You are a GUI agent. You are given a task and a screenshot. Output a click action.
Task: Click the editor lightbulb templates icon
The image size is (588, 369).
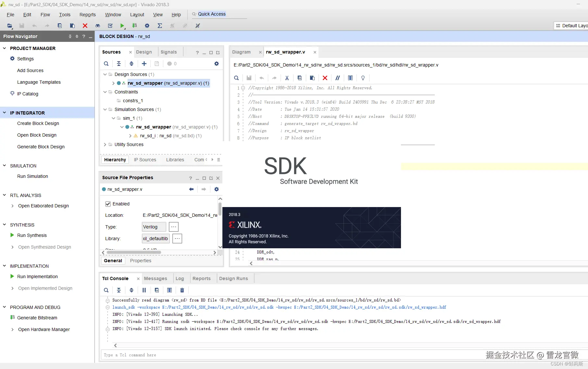click(x=363, y=78)
